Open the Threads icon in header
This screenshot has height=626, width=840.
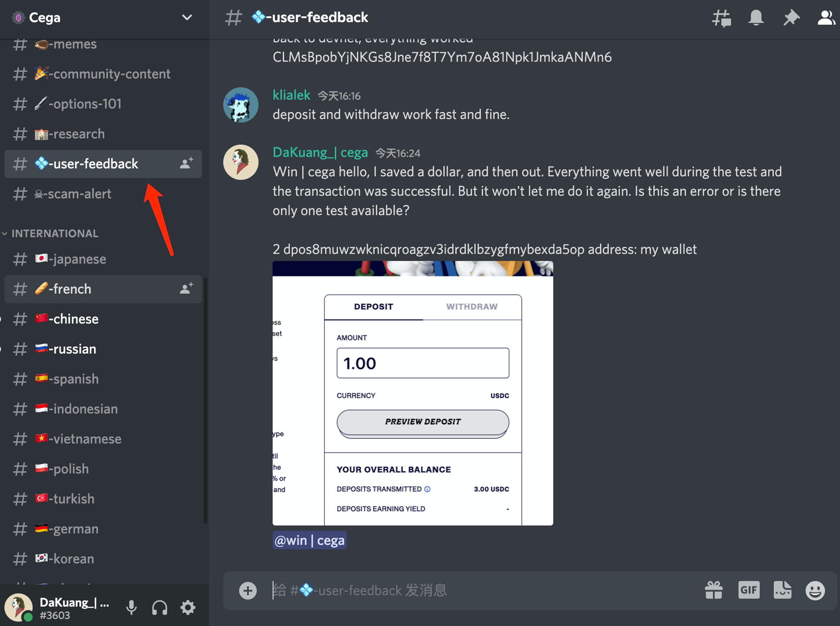coord(721,18)
